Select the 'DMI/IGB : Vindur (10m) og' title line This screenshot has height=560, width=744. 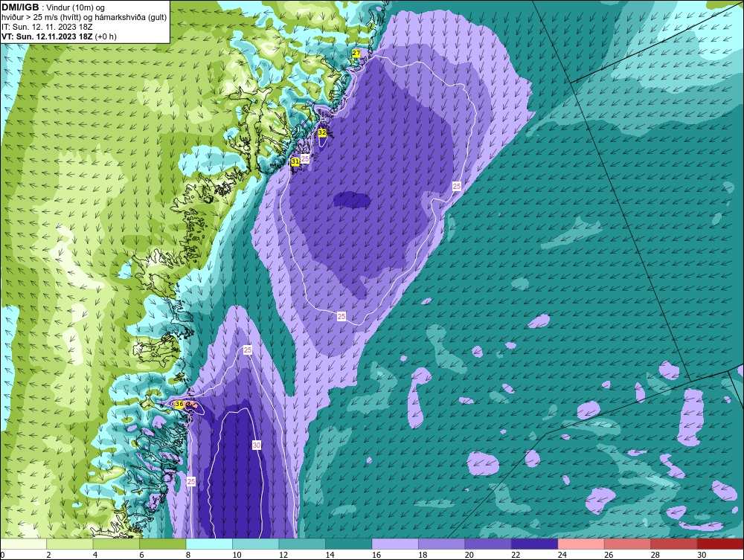tap(54, 7)
